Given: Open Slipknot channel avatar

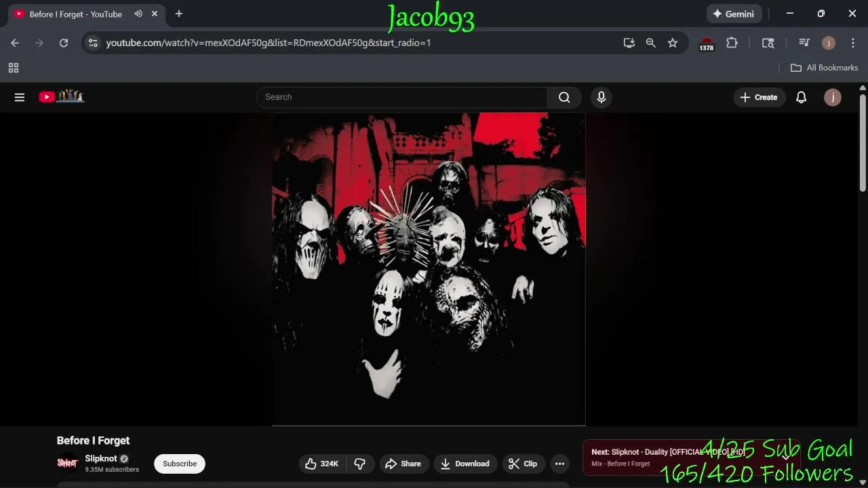Looking at the screenshot, I should pos(67,464).
